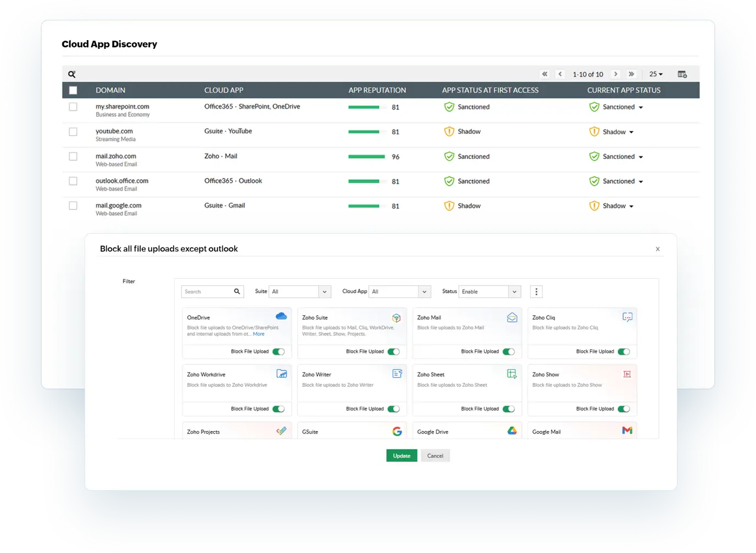Click the Cancel button

coord(435,456)
